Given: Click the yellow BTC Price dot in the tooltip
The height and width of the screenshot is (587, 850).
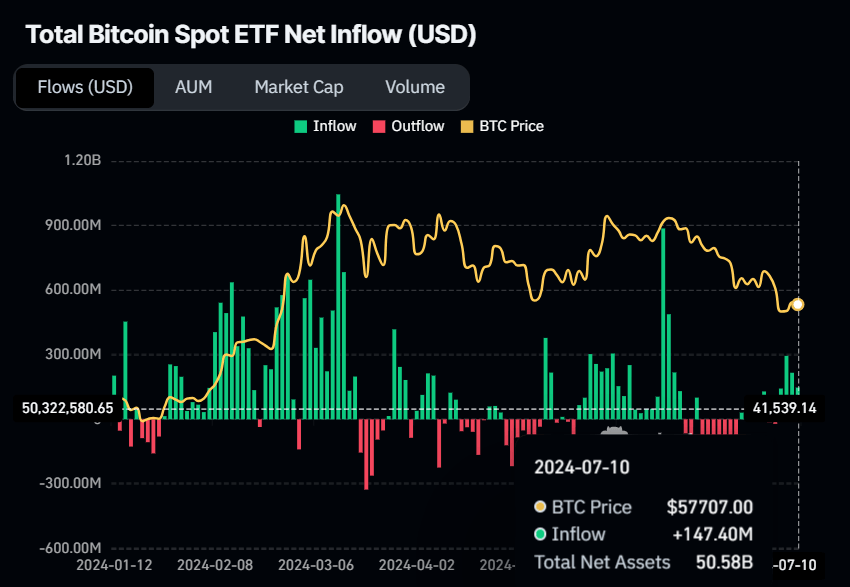Looking at the screenshot, I should [x=541, y=507].
